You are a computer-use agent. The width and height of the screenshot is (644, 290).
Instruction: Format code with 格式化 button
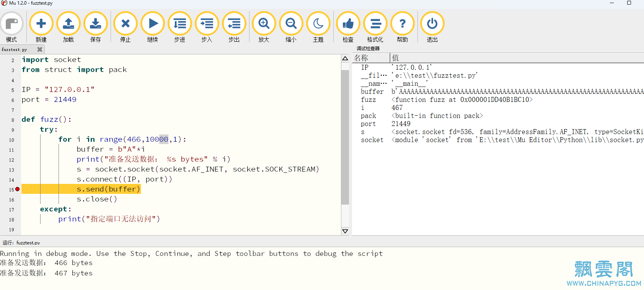375,27
